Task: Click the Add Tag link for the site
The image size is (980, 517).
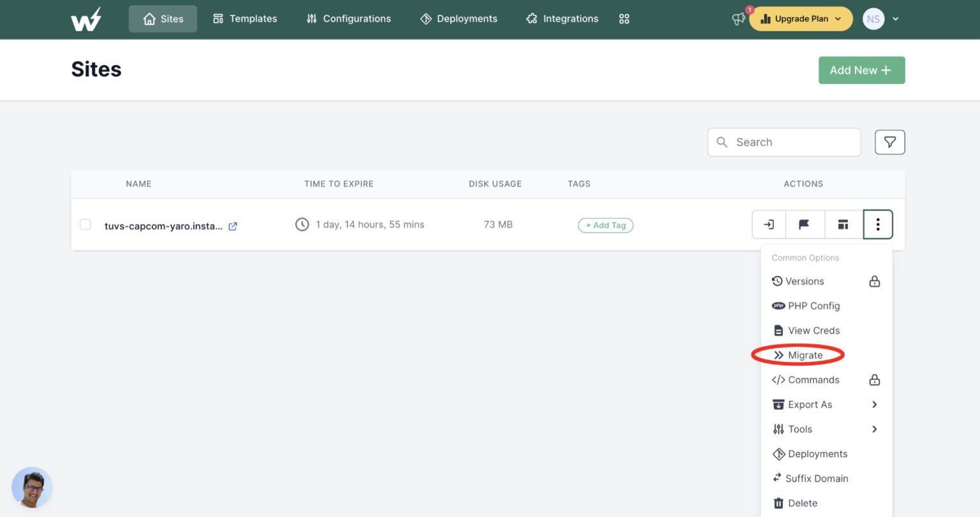Action: coord(605,225)
